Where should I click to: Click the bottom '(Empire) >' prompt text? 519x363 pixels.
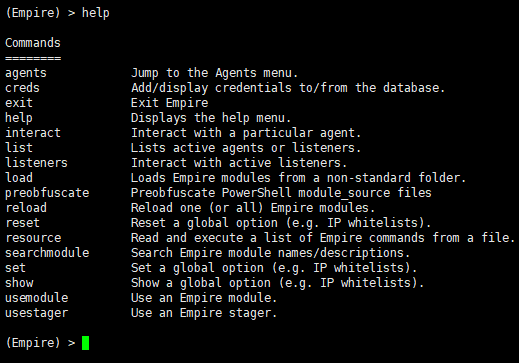(40, 343)
